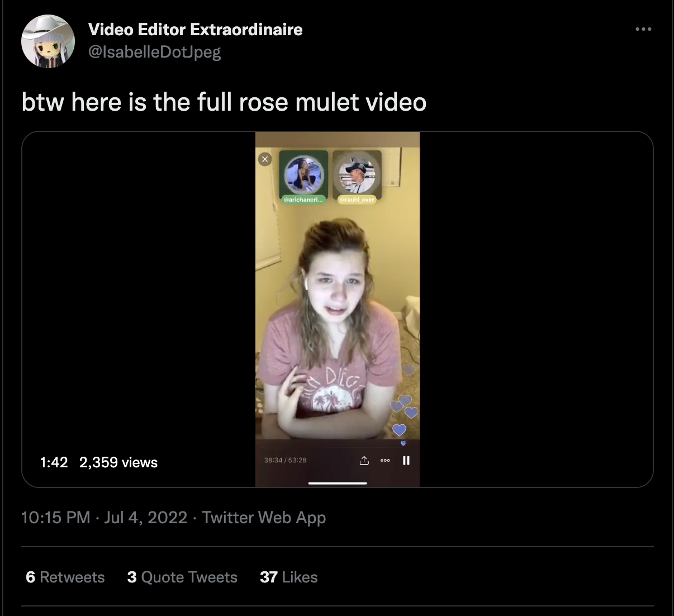The width and height of the screenshot is (674, 616).
Task: Tap the @arichancri viewer profile thumbnail
Action: tap(303, 176)
